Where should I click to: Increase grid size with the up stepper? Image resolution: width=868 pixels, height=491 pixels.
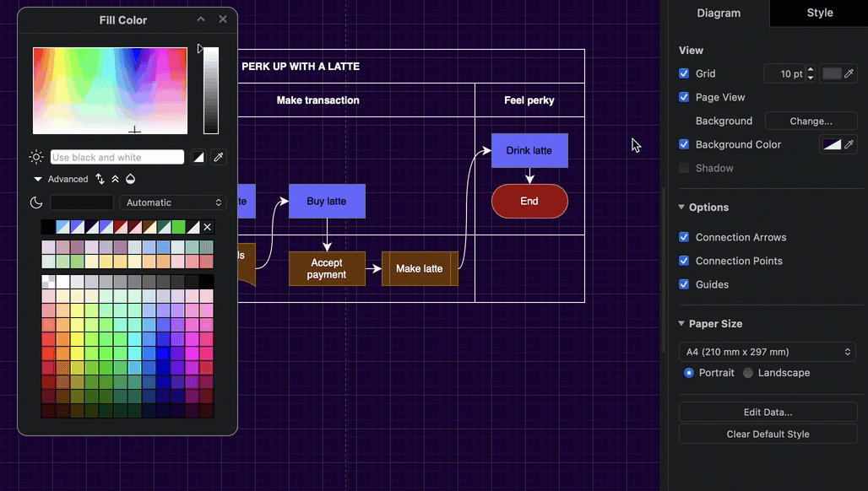click(811, 69)
